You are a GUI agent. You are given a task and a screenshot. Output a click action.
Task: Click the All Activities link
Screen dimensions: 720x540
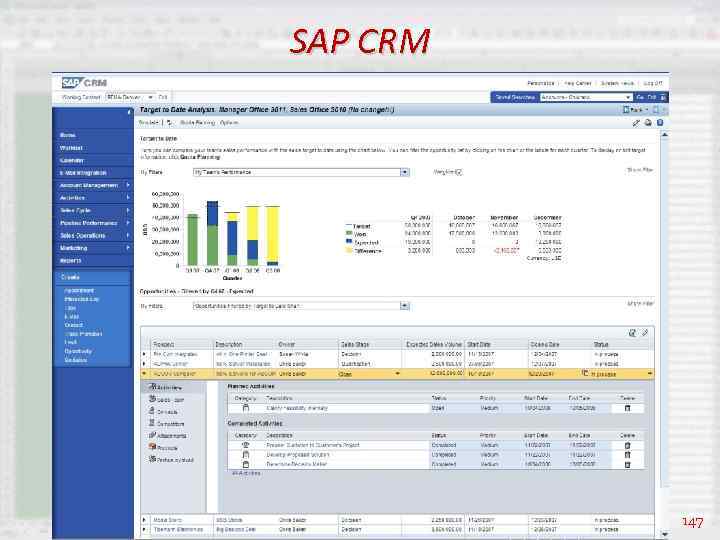(x=246, y=473)
